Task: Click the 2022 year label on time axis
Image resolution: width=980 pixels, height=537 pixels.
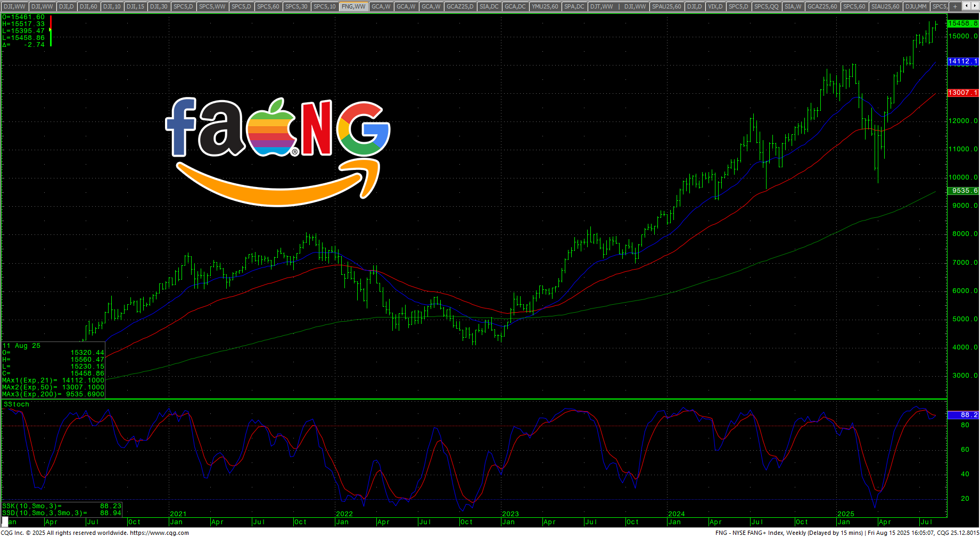Action: 344,514
